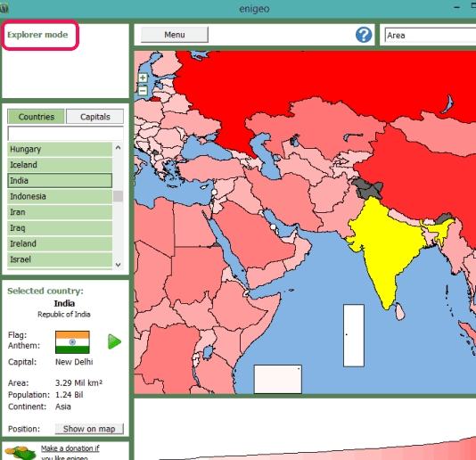Image resolution: width=476 pixels, height=460 pixels.
Task: Select India in the country list
Action: tap(60, 181)
